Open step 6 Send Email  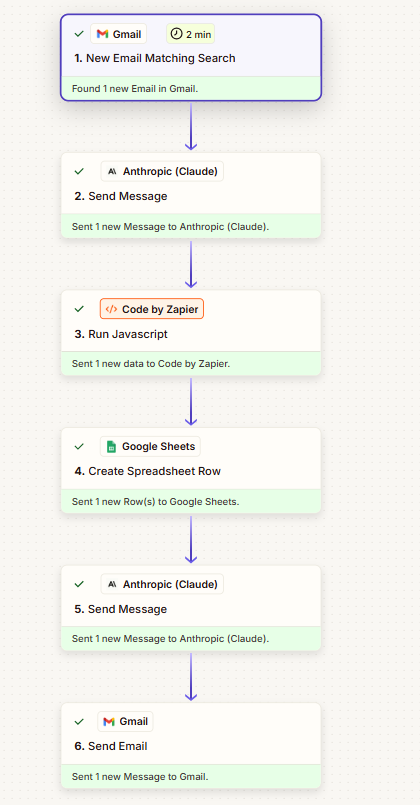tap(111, 746)
